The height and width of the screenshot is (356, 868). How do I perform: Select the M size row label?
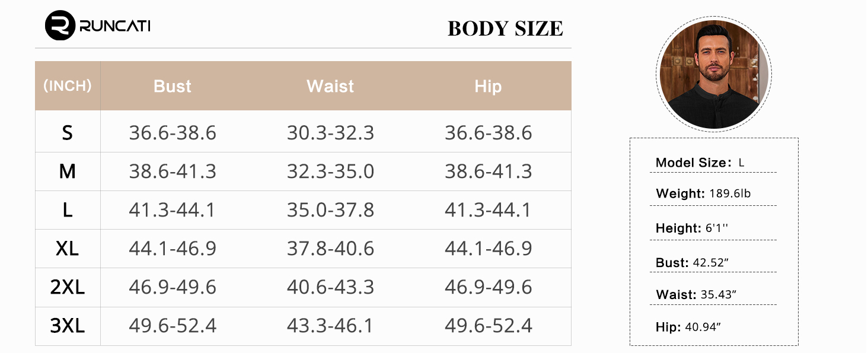68,171
